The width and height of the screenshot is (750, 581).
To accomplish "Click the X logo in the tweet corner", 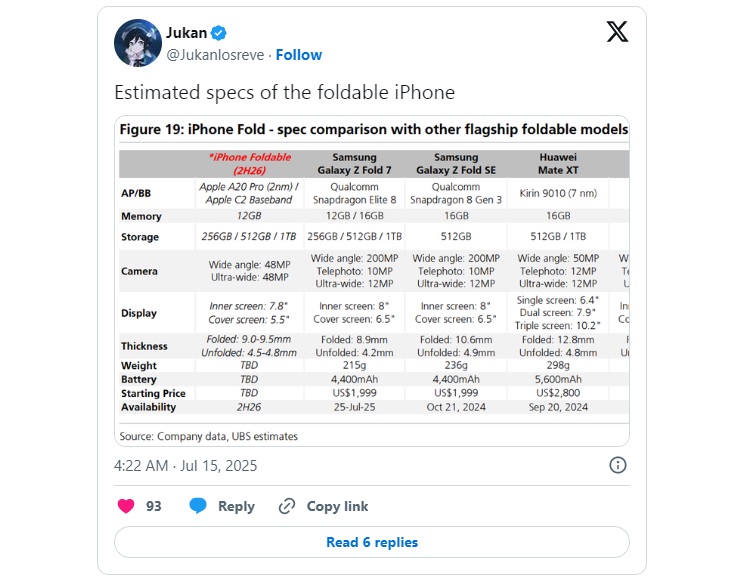I will [x=617, y=32].
